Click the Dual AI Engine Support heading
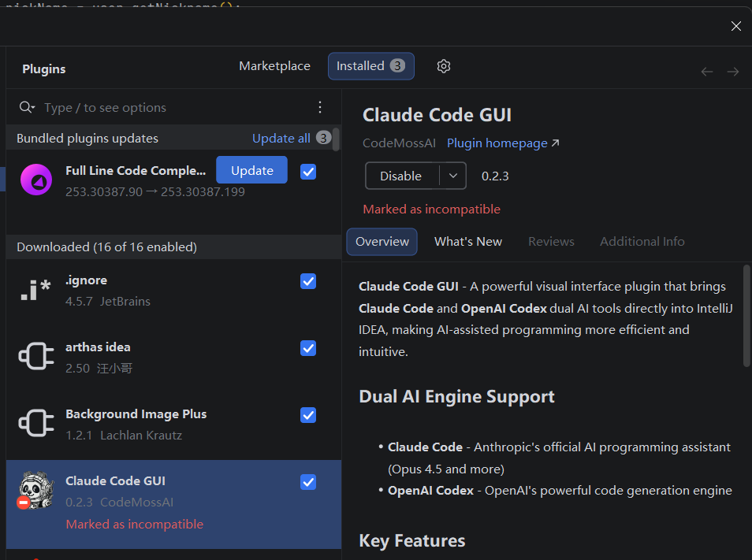Viewport: 752px width, 560px height. 456,397
